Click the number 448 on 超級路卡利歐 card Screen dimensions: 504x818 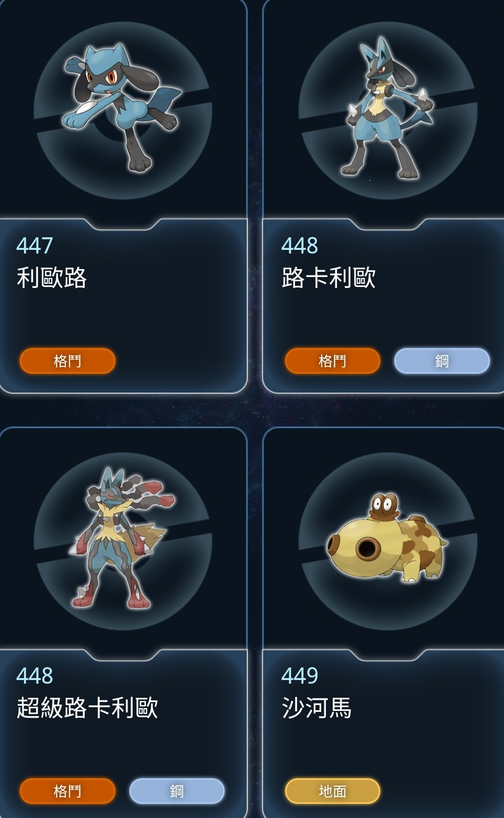34,676
